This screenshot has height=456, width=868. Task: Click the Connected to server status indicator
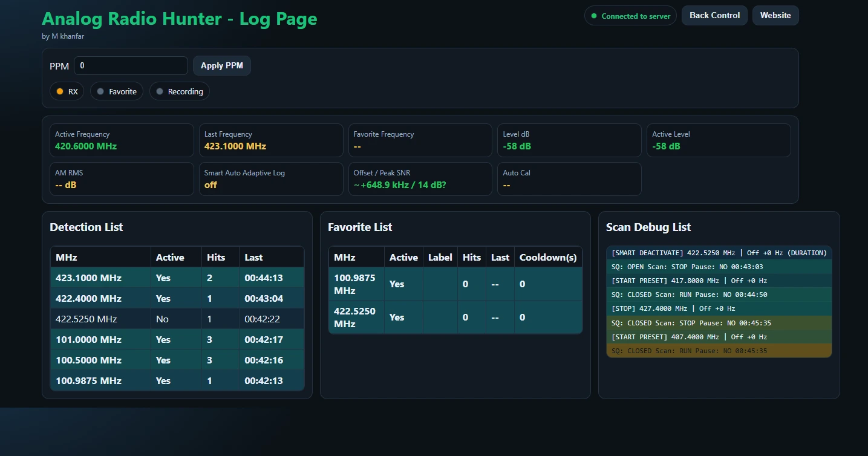pyautogui.click(x=630, y=16)
